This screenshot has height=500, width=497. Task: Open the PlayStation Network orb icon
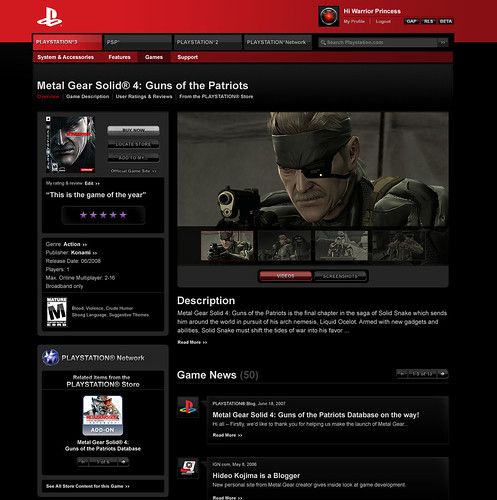(51, 358)
